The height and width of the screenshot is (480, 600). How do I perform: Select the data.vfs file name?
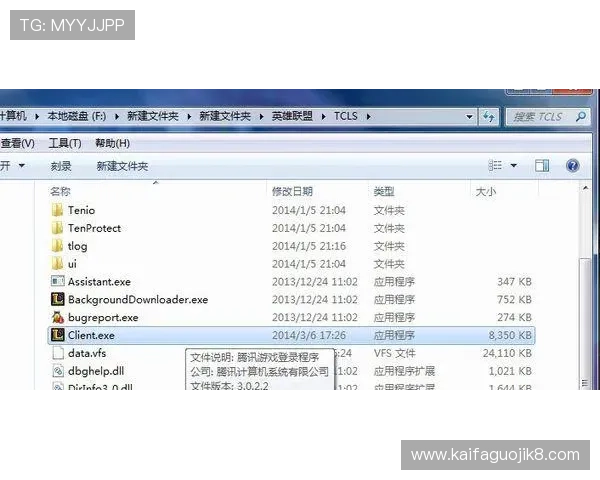pos(87,353)
